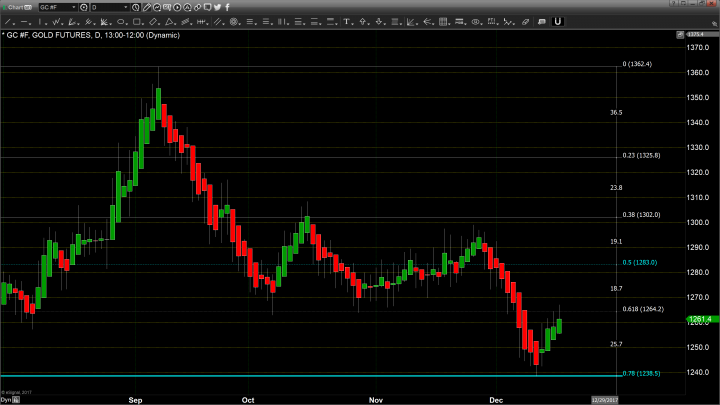Select the ellipse drawing tool
720x405 pixels.
tap(121, 22)
